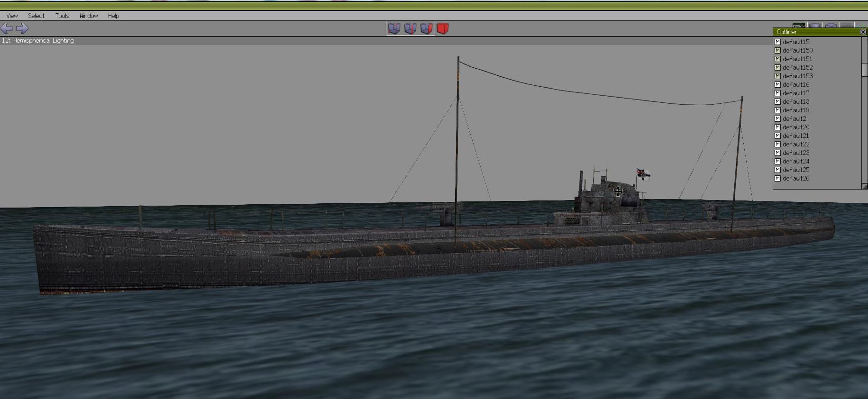
Task: Open the Tools menu
Action: [x=62, y=16]
